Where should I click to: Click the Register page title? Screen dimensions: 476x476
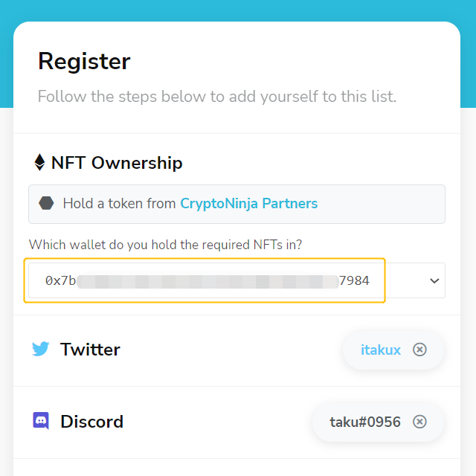coord(84,62)
